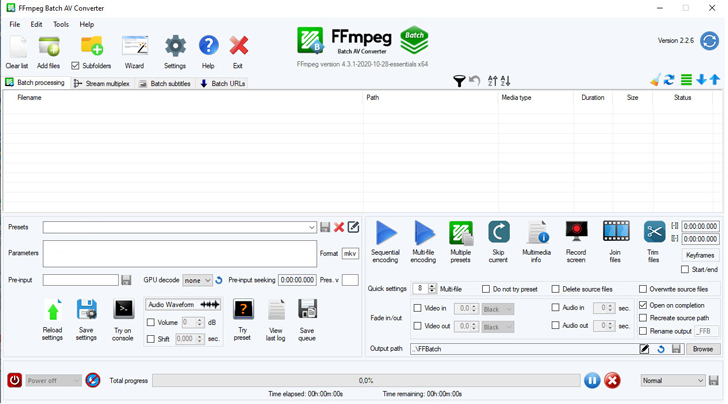Check Do not try preset
The height and width of the screenshot is (404, 728).
click(486, 289)
